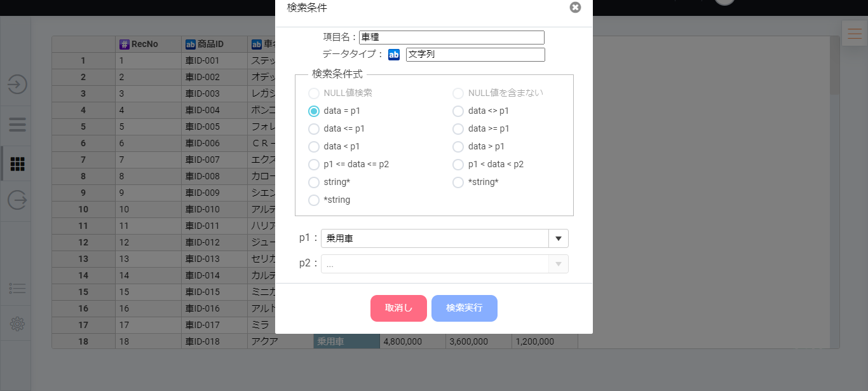Open the p1 dropdown showing 乗用車
The image size is (868, 391).
(x=558, y=238)
